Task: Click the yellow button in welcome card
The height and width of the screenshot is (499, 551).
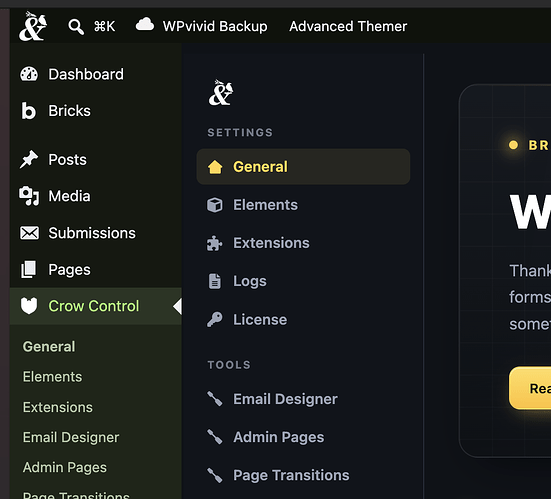Action: coord(530,388)
